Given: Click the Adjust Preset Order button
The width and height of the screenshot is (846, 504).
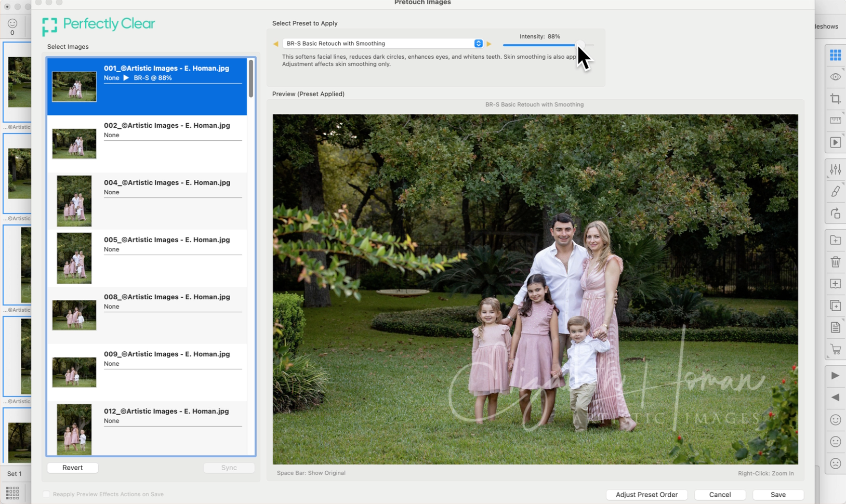Looking at the screenshot, I should 646,495.
